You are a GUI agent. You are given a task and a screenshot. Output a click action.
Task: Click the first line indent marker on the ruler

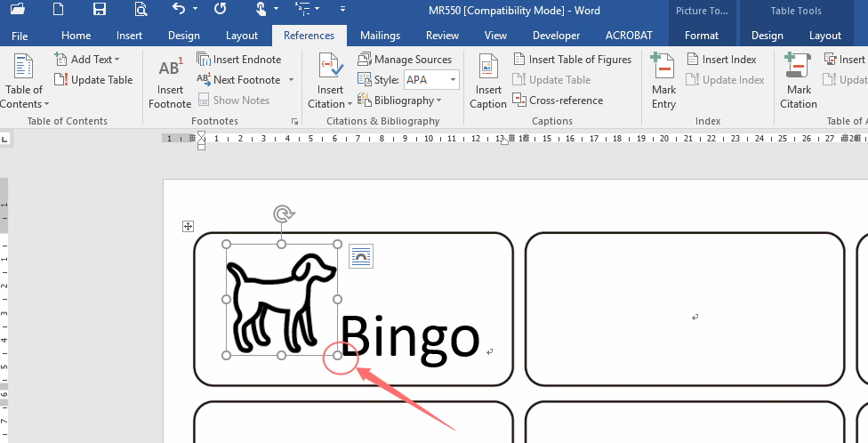coord(202,134)
